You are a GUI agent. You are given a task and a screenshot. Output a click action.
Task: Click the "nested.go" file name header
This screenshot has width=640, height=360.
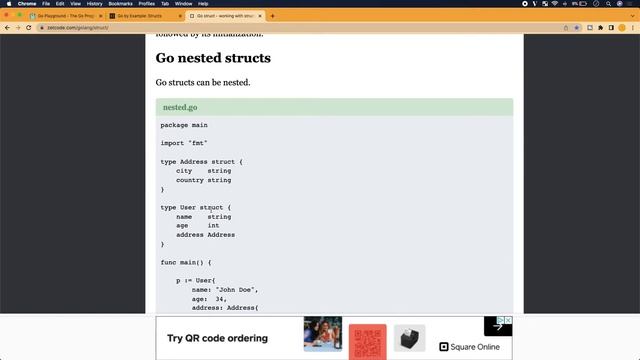[x=180, y=107]
